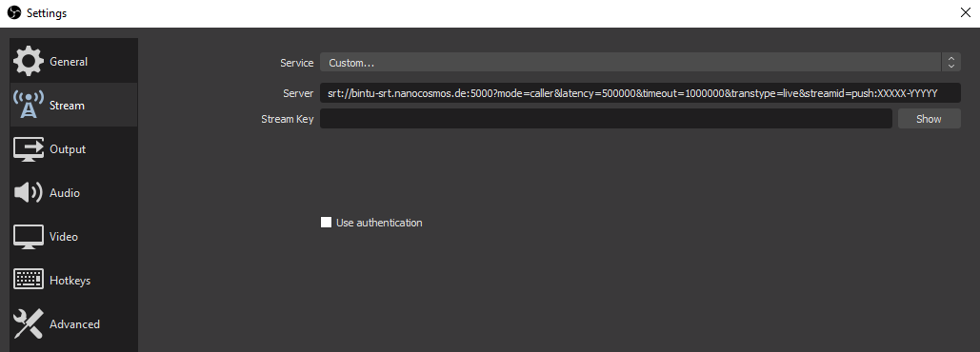
Task: Show the hidden stream key
Action: [x=929, y=119]
